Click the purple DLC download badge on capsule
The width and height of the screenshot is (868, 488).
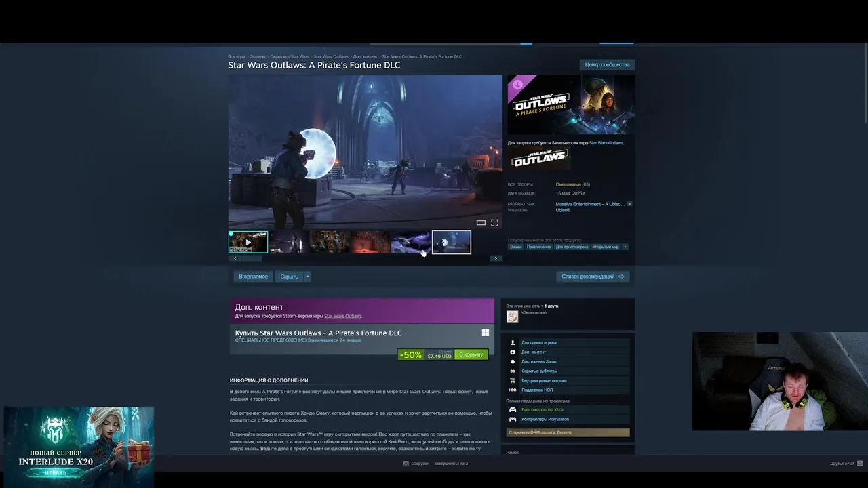click(519, 86)
